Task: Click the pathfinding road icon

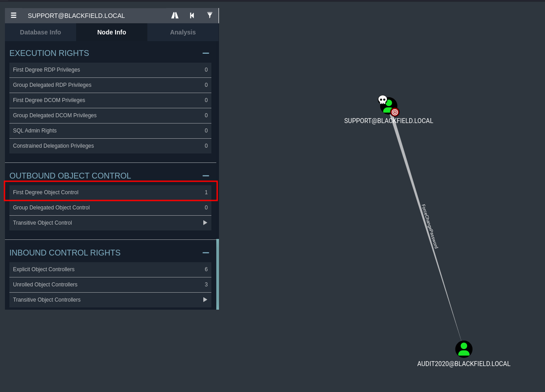Action: 175,16
